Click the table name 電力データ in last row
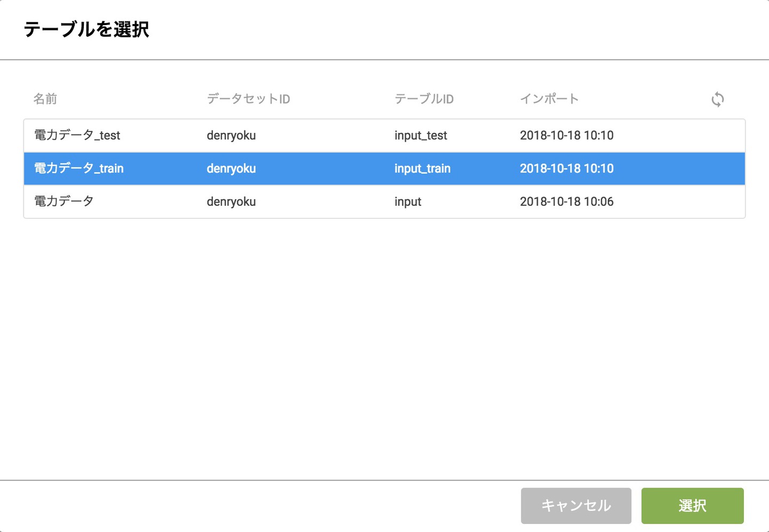 coord(64,201)
